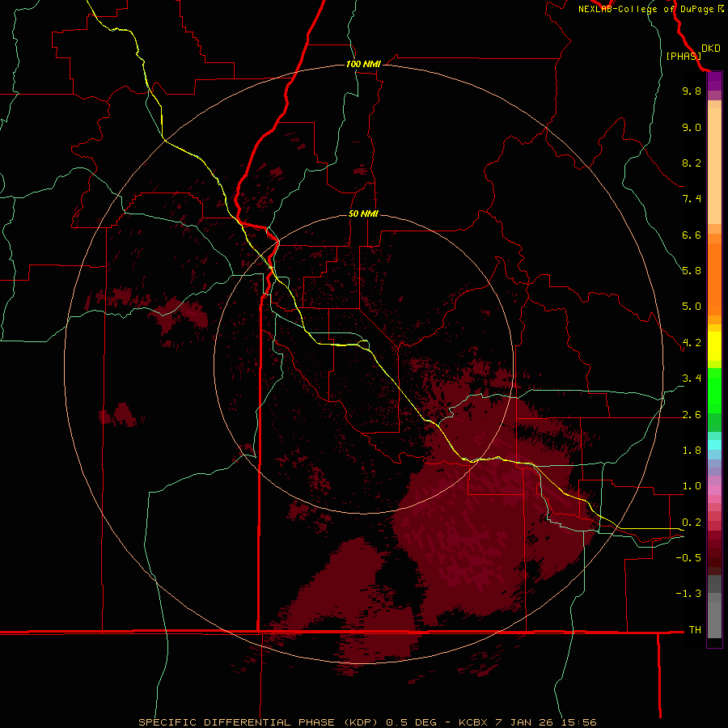Pick the yellow band on the color bar

(714, 346)
